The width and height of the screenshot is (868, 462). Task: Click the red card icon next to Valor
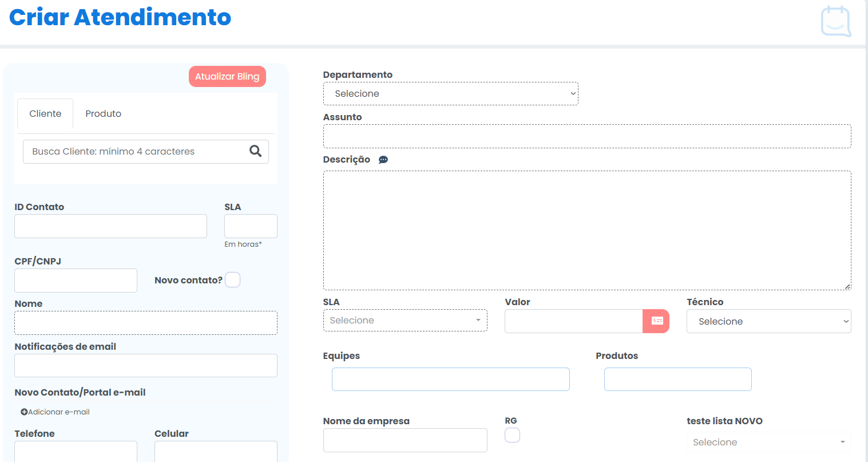tap(656, 321)
